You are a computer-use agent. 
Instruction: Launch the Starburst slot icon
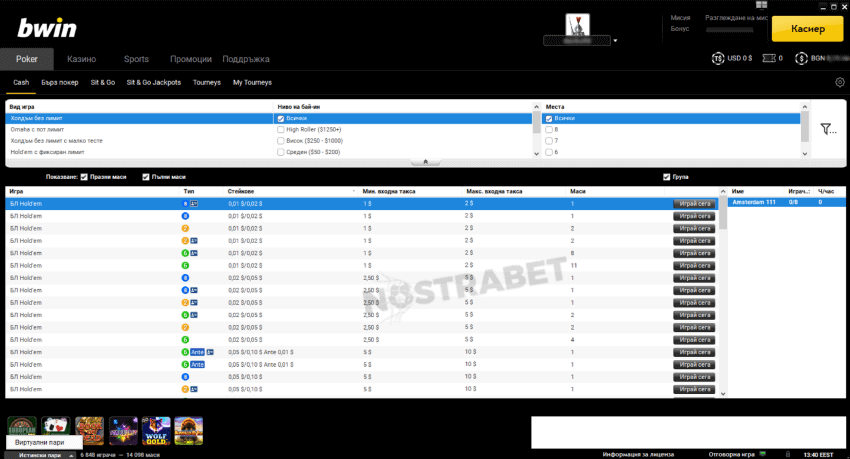click(x=123, y=431)
